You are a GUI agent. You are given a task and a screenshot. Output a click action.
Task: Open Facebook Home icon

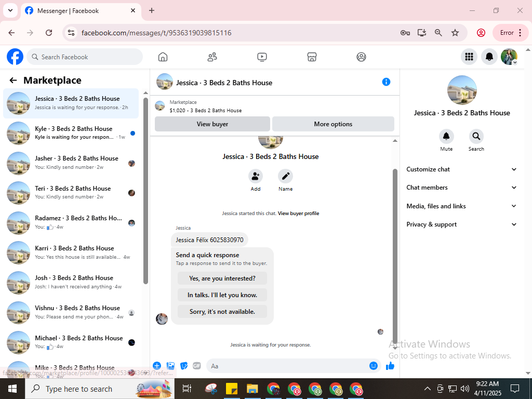tap(163, 57)
